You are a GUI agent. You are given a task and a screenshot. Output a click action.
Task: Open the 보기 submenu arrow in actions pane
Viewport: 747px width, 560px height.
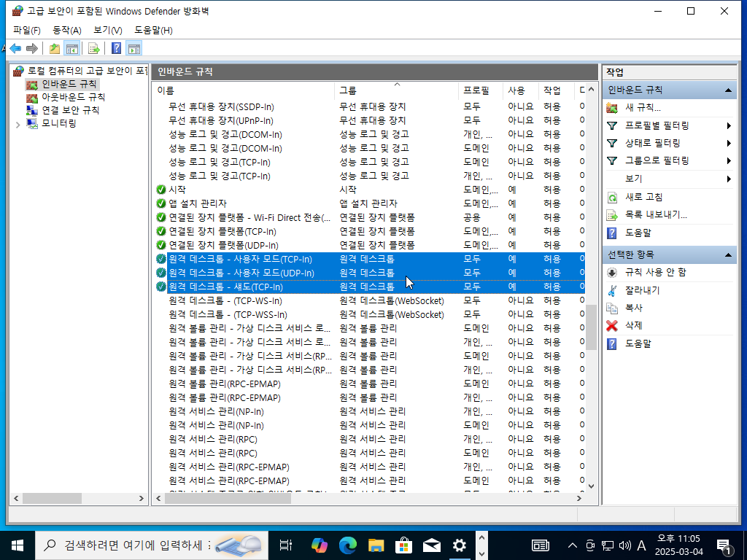[729, 179]
